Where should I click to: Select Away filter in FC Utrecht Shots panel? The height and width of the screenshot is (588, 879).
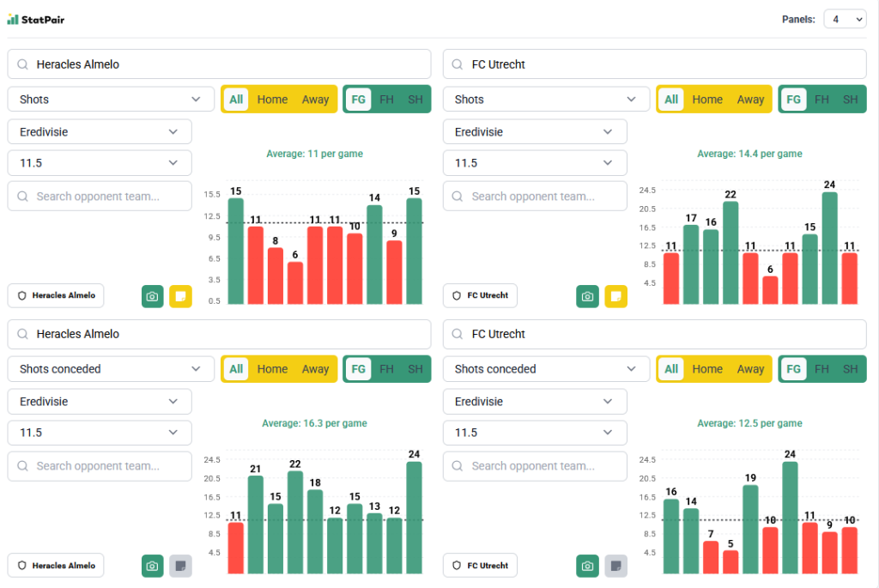750,100
